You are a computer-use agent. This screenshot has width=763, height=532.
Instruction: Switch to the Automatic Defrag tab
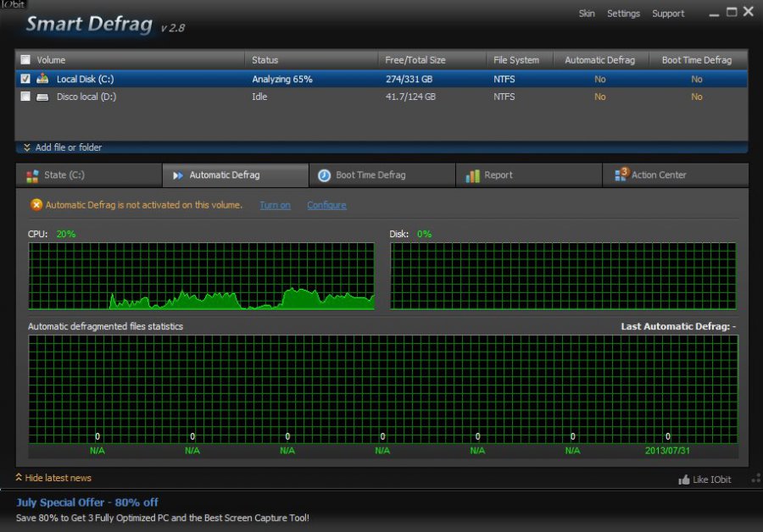point(236,175)
